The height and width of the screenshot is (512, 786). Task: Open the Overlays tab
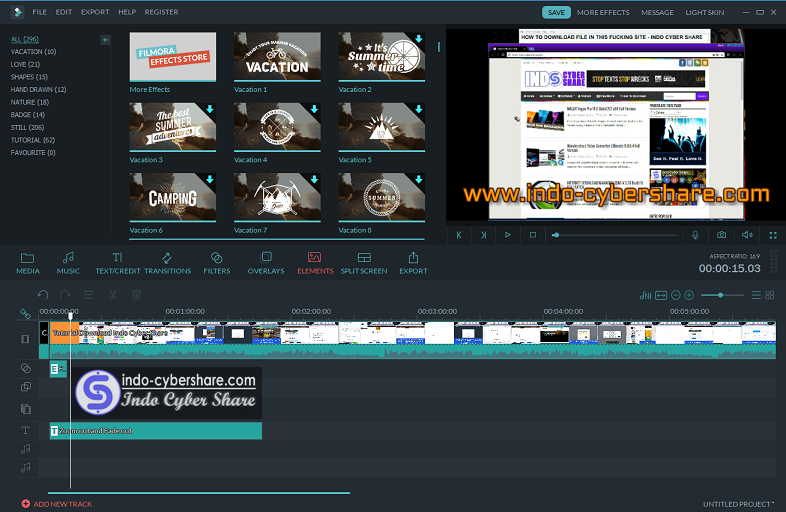click(x=266, y=263)
